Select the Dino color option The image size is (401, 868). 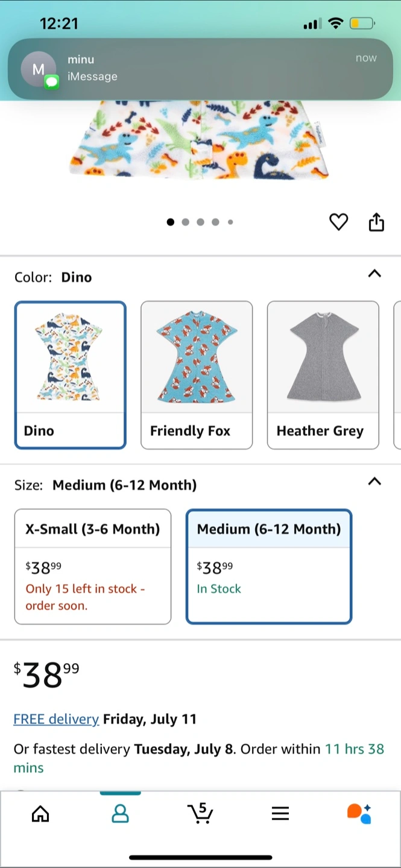(x=71, y=375)
